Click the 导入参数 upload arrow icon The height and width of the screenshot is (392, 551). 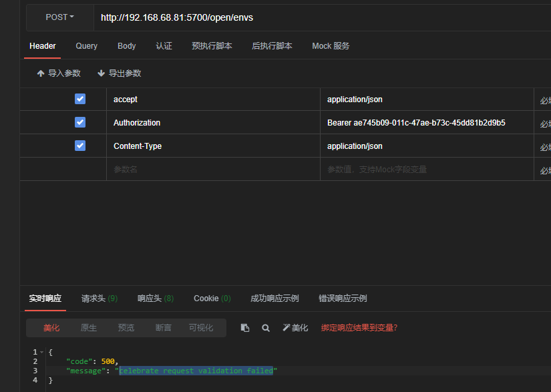coord(41,73)
